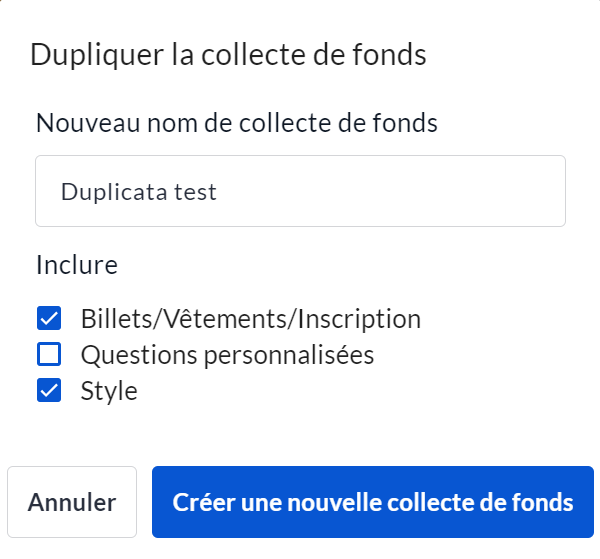Uncheck the Style checkbox
This screenshot has width=600, height=559.
click(49, 390)
